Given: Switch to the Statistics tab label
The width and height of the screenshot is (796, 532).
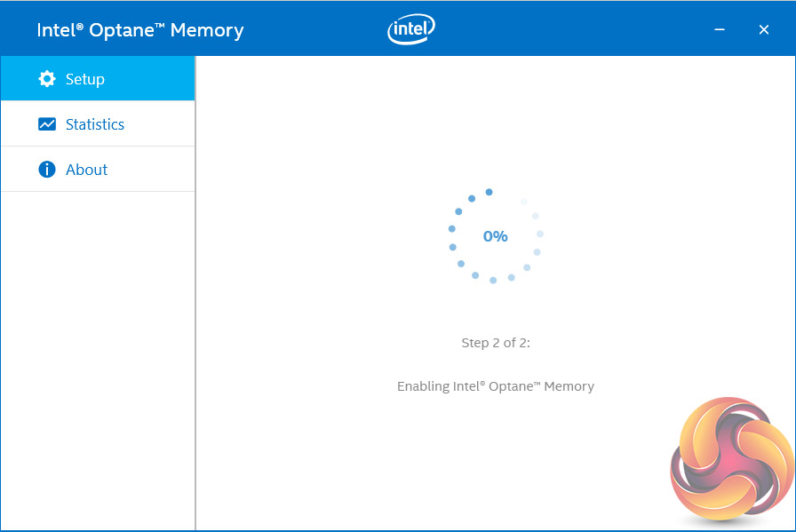Looking at the screenshot, I should pyautogui.click(x=95, y=124).
